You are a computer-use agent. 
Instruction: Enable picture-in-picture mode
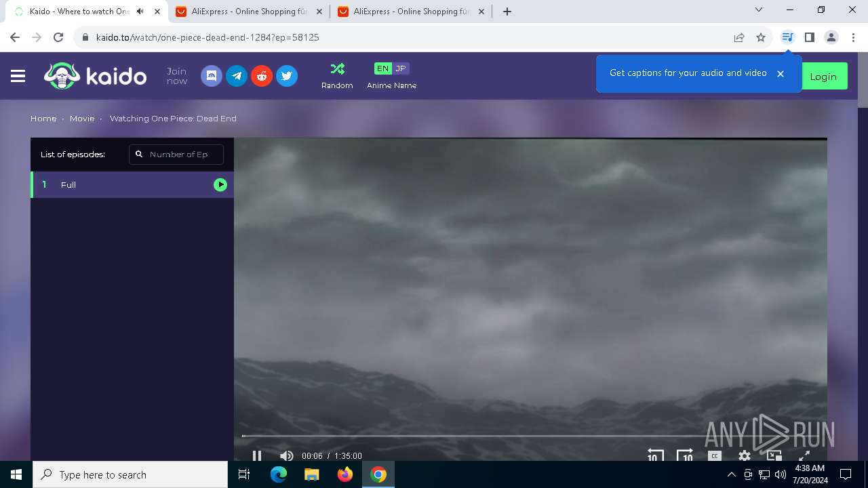click(774, 456)
